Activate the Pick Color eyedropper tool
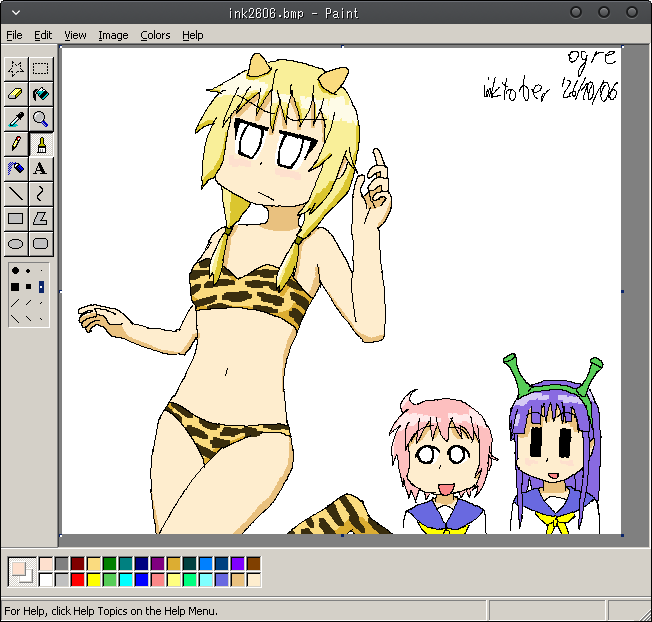 [16, 119]
